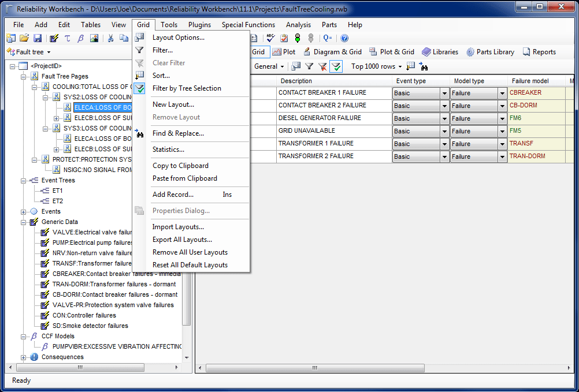Screen dimensions: 579x392
Task: Open Model type dropdown for GRID UNAVAILABLE row
Action: [502, 131]
